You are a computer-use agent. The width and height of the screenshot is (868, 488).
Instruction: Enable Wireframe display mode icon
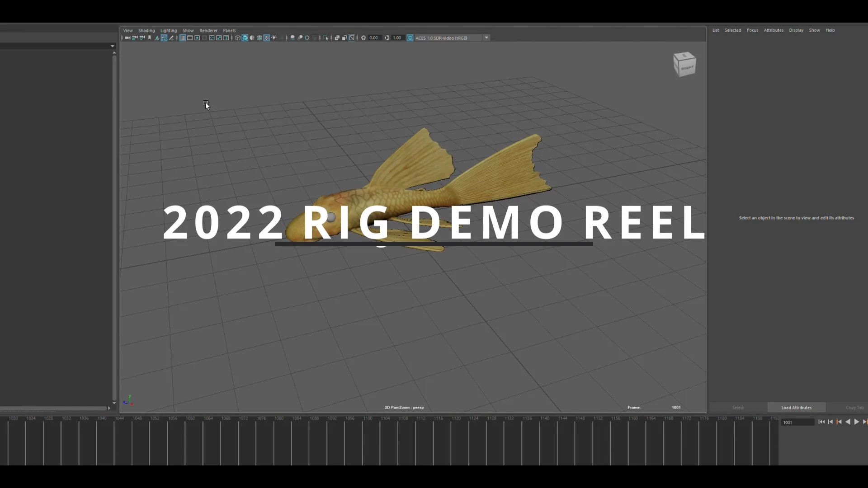coord(238,38)
